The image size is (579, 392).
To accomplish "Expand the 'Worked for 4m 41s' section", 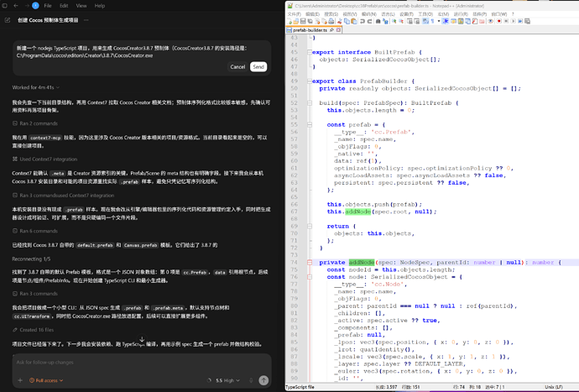I will [x=36, y=87].
